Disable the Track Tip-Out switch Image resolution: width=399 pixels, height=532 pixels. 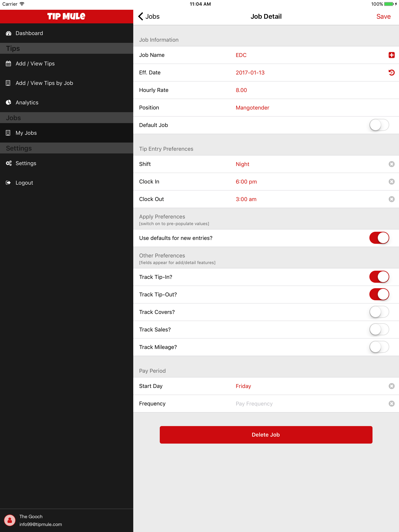tap(379, 294)
